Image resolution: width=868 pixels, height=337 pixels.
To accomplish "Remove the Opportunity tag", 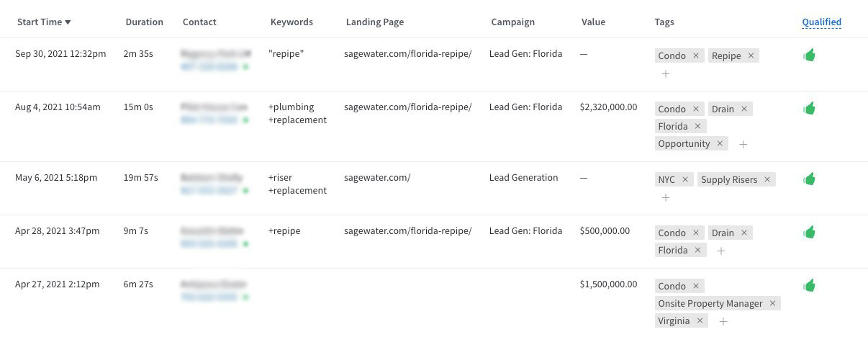I will tap(720, 143).
